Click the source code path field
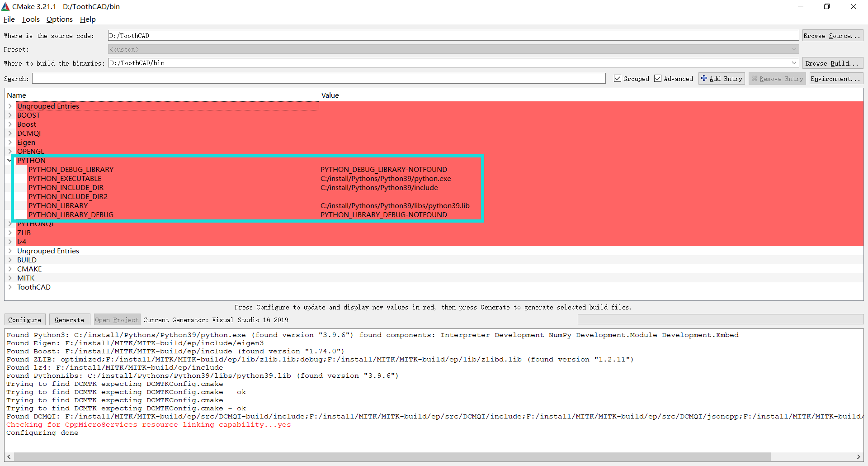 tap(453, 36)
